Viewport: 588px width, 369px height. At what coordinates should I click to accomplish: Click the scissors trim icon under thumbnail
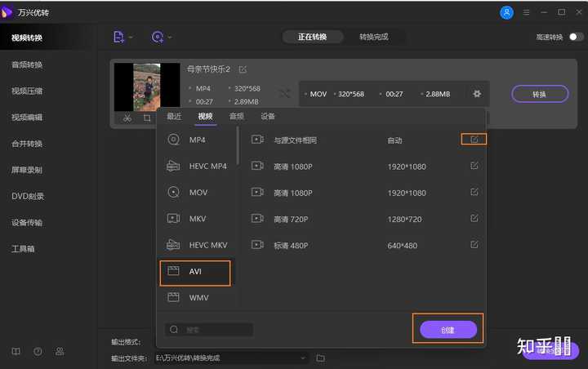point(127,118)
